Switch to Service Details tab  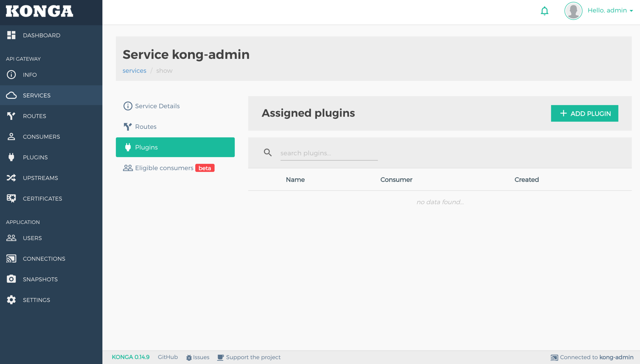175,106
